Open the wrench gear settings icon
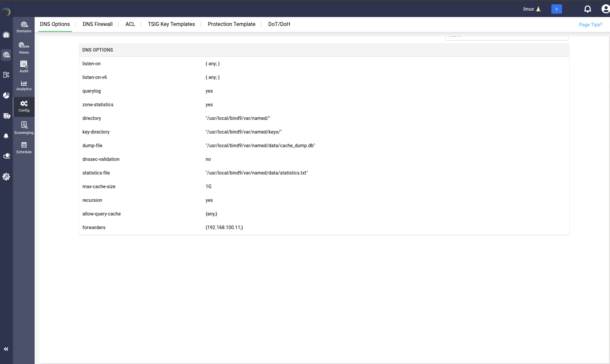The height and width of the screenshot is (364, 610). point(6,177)
